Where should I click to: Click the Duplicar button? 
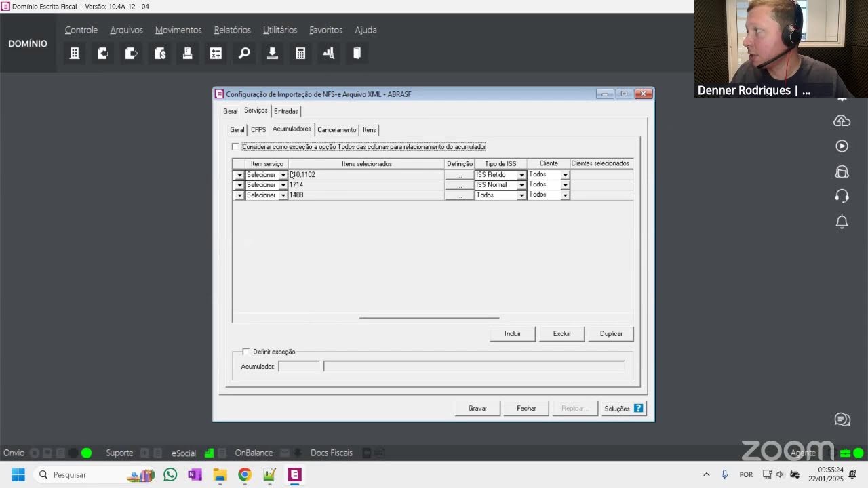coord(611,333)
